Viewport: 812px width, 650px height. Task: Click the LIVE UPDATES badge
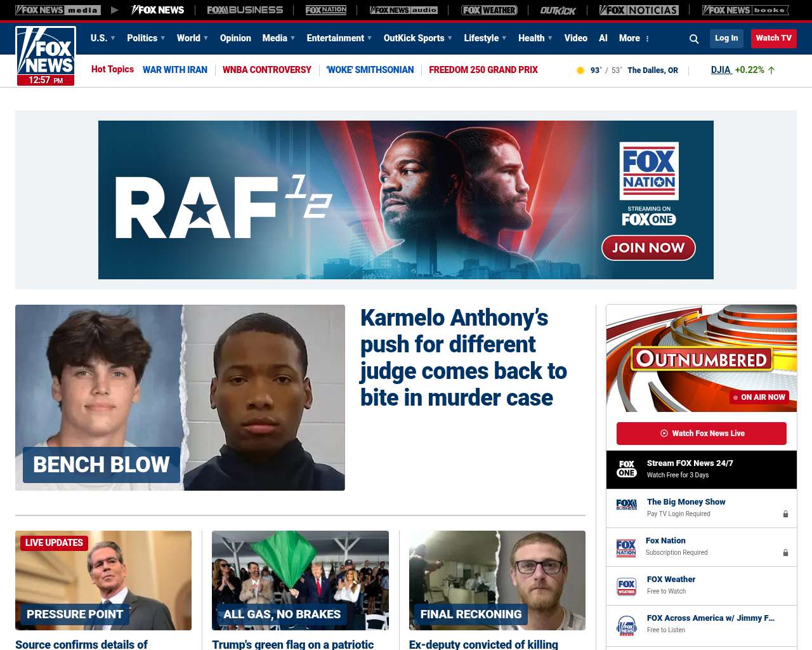54,543
